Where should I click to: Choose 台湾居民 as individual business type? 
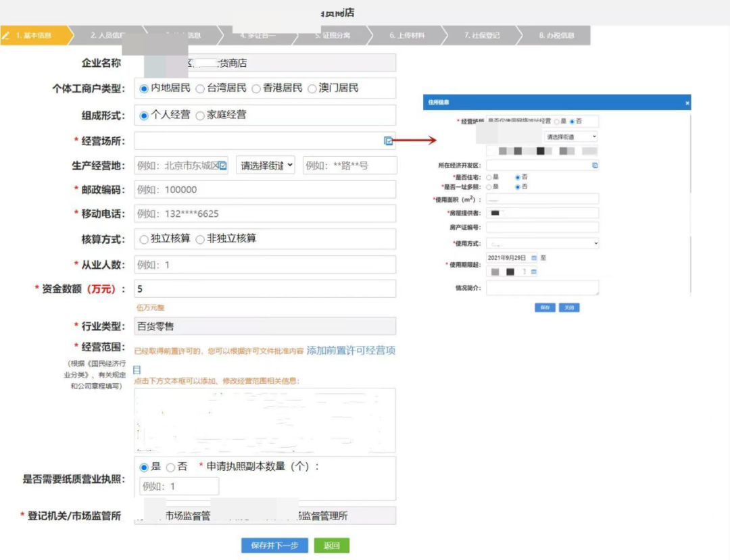click(x=200, y=88)
